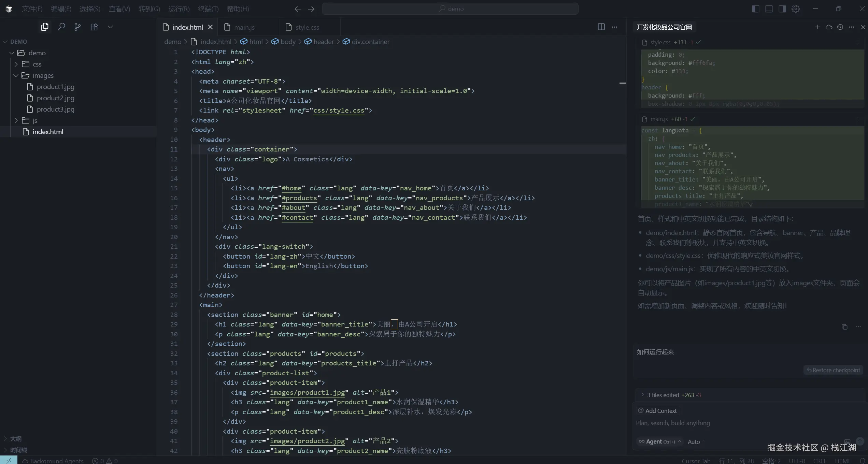
Task: Open the 终端(T) menu
Action: coord(208,9)
